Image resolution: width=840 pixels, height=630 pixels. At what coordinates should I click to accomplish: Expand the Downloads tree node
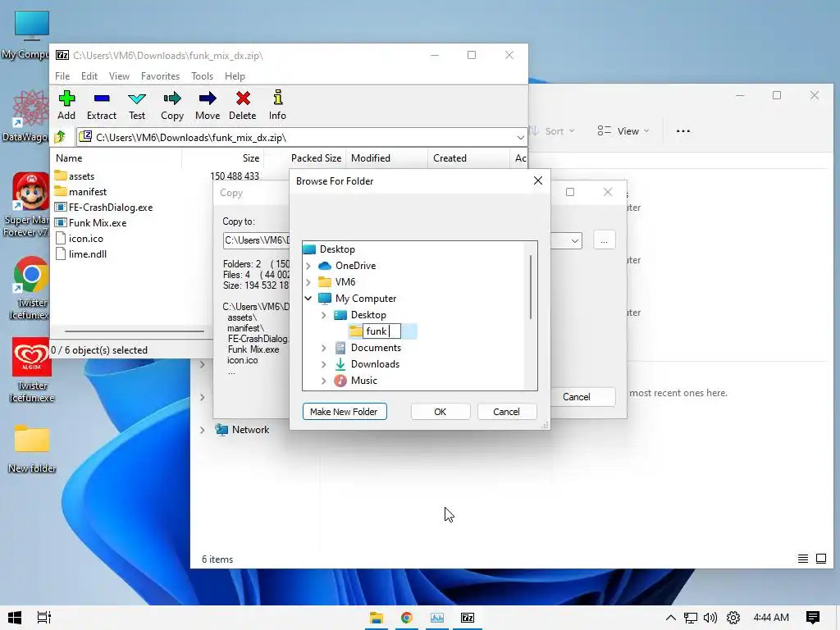(323, 364)
